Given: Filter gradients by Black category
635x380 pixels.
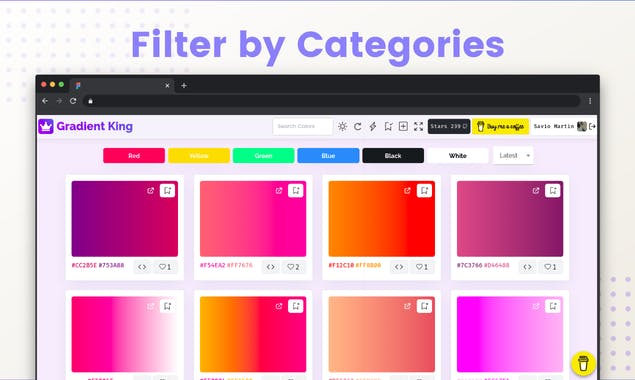Looking at the screenshot, I should tap(393, 156).
